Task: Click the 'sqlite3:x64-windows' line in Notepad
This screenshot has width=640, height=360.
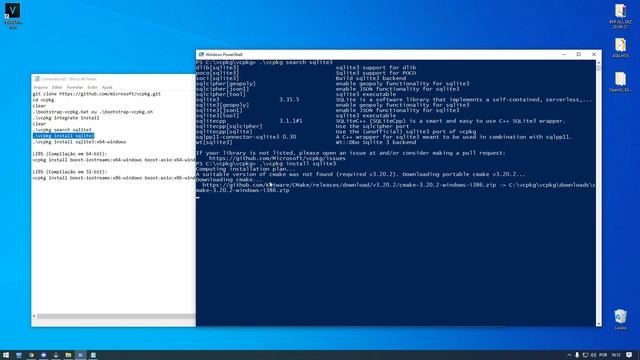Action: pyautogui.click(x=80, y=142)
